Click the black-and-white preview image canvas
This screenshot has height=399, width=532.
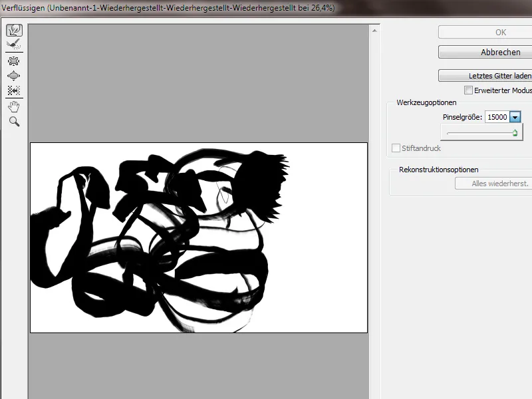click(199, 237)
